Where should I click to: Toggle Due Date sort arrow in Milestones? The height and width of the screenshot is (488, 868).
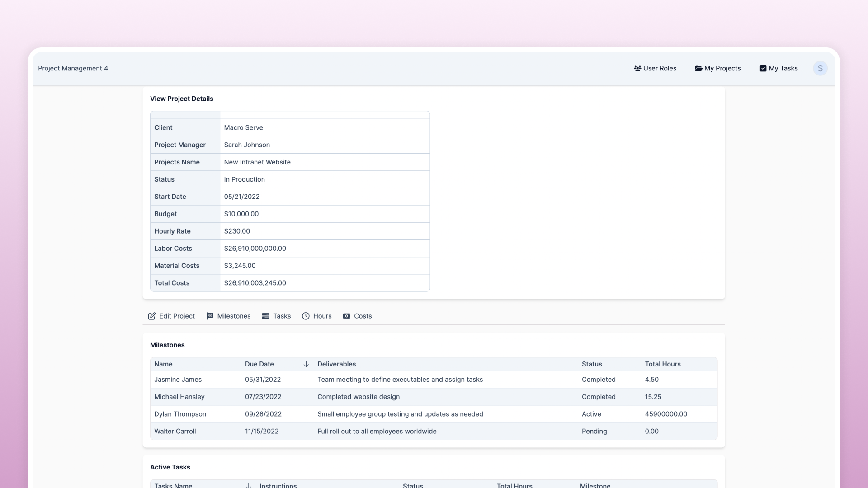pos(306,364)
